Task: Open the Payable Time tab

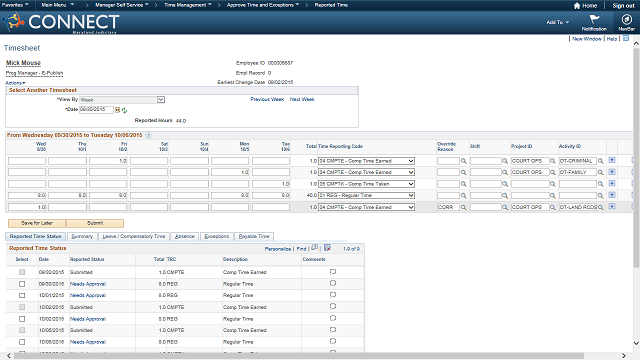Action: [x=254, y=237]
